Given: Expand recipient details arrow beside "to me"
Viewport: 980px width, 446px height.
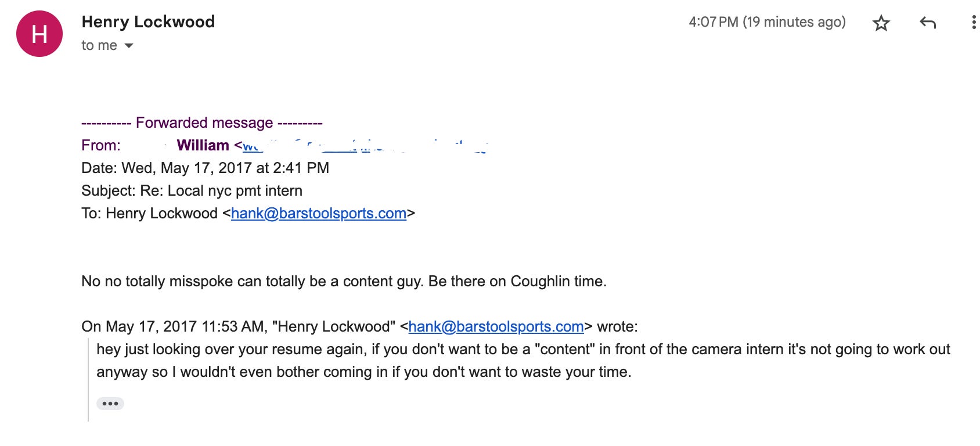Looking at the screenshot, I should (x=129, y=46).
